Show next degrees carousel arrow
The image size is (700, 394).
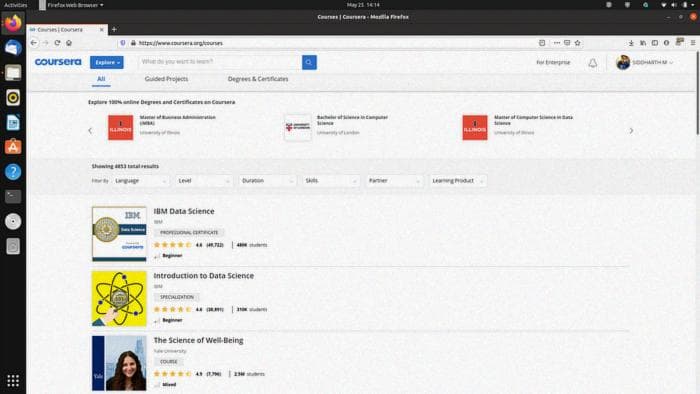(631, 130)
